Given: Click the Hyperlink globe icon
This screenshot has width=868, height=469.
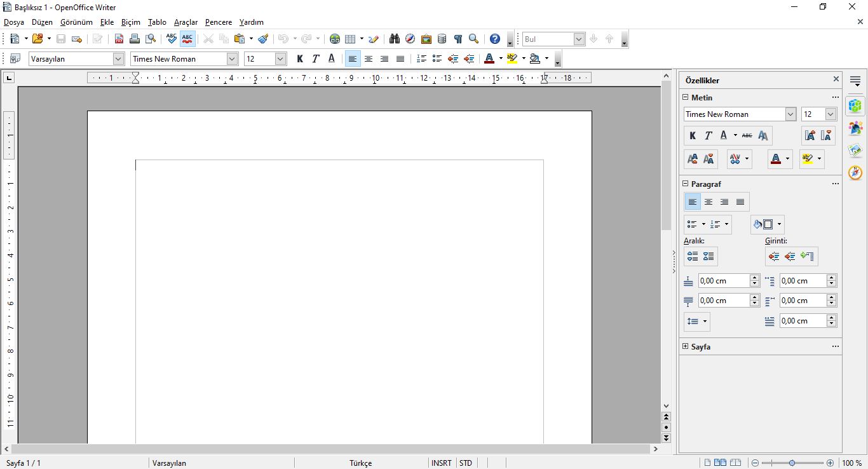Looking at the screenshot, I should 334,39.
